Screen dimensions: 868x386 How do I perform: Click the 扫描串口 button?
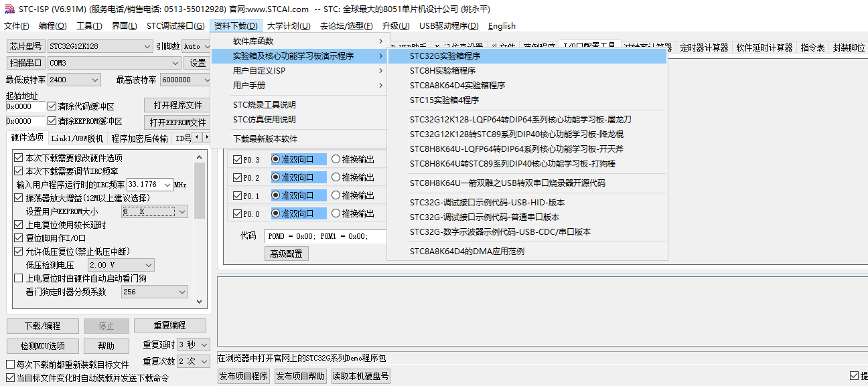click(26, 63)
